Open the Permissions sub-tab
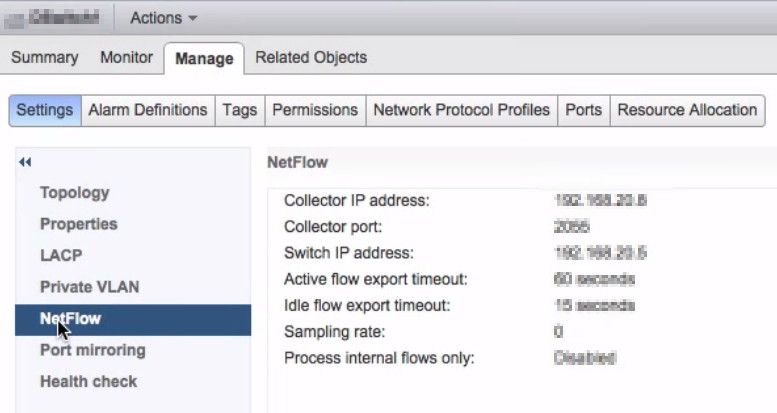 pos(314,110)
